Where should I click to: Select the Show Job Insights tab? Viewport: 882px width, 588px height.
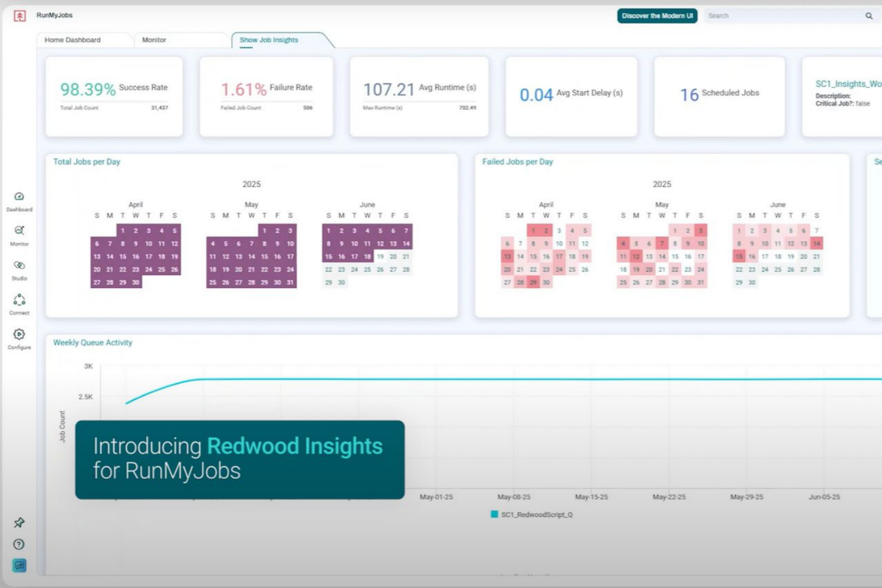[x=269, y=40]
